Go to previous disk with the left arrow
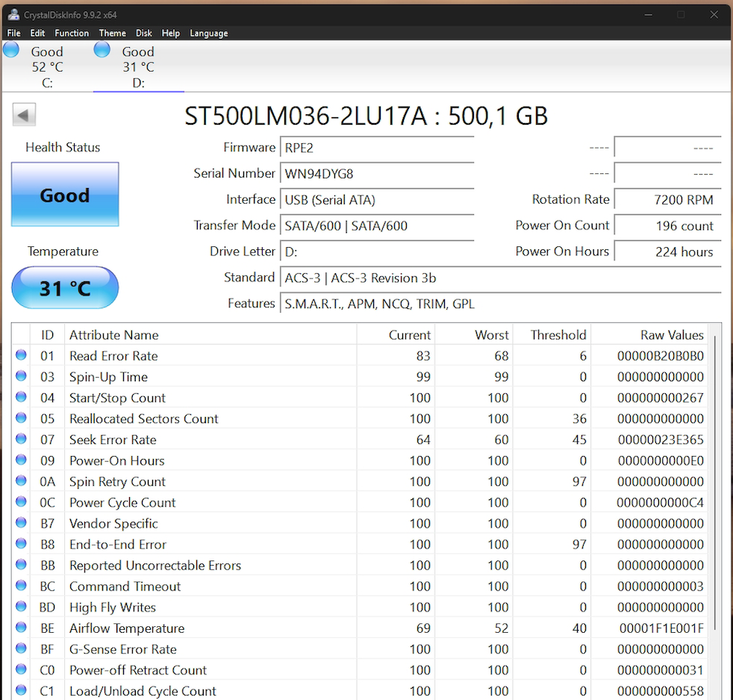Image resolution: width=733 pixels, height=700 pixels. click(24, 114)
